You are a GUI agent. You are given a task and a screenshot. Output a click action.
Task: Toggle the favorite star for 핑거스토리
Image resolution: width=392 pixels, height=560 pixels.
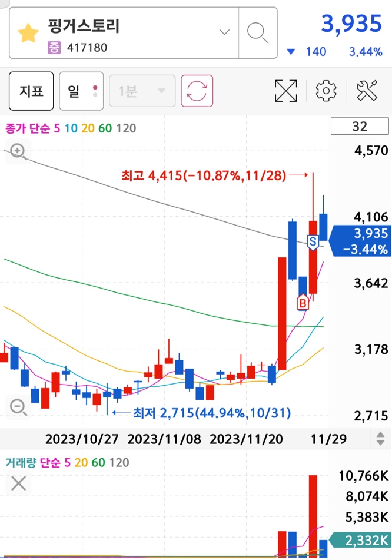pyautogui.click(x=28, y=34)
